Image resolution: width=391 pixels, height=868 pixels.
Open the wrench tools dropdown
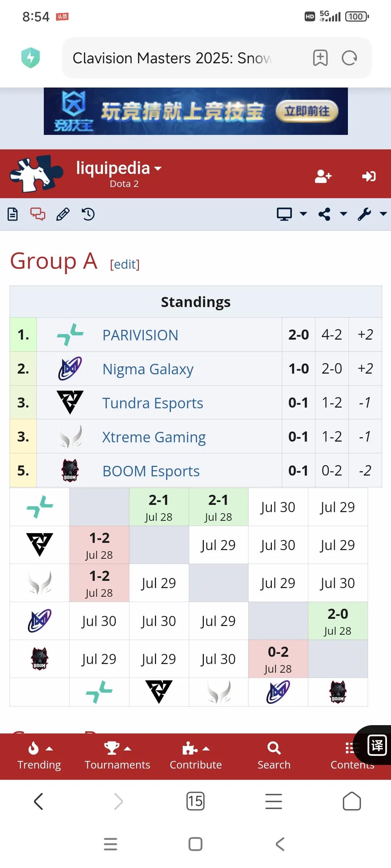[x=372, y=214]
